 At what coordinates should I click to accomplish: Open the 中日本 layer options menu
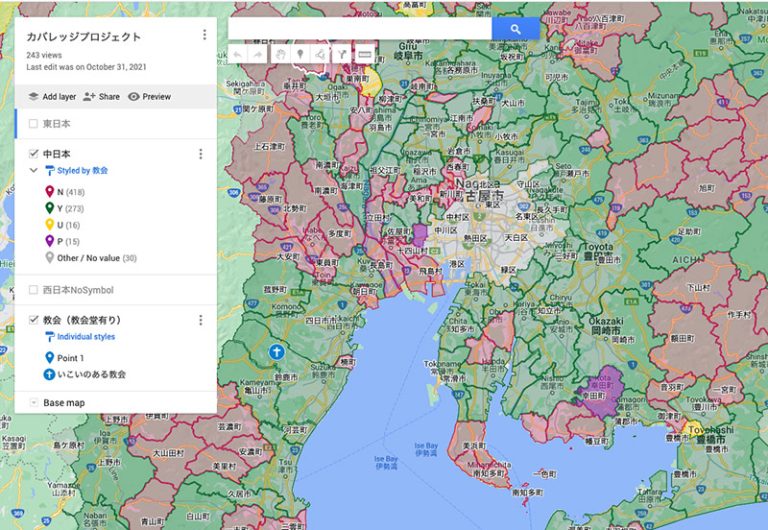point(200,154)
